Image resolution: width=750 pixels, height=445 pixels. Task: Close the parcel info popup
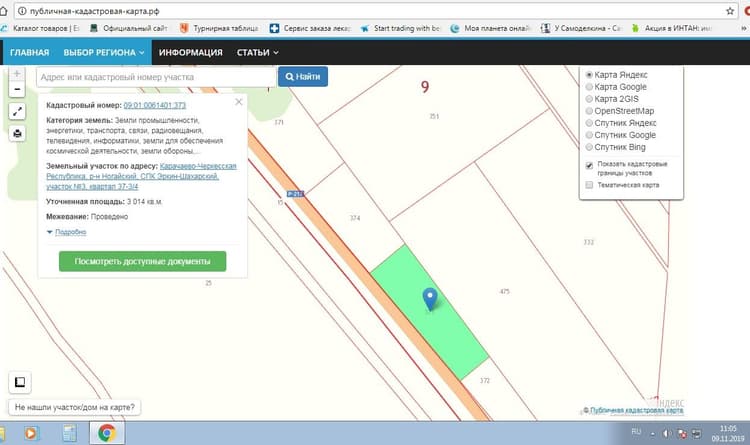pos(239,102)
